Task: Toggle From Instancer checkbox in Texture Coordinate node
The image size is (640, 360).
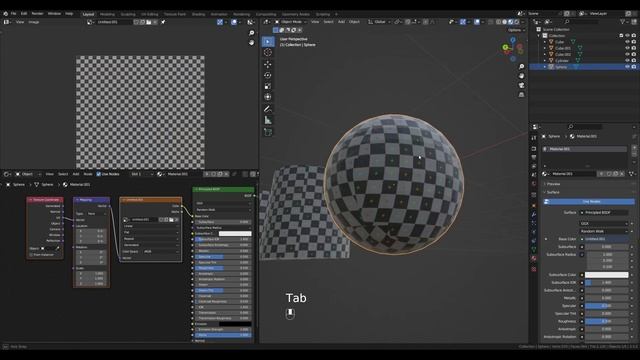Action: (31, 255)
